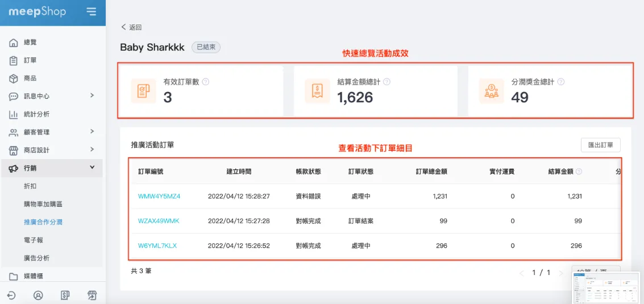
Task: Open the 總覽 home icon
Action: (14, 42)
